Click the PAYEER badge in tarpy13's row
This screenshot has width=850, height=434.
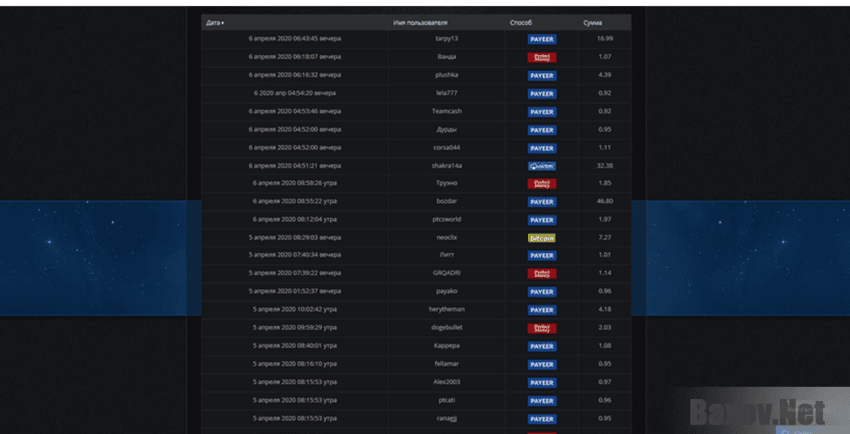[541, 39]
